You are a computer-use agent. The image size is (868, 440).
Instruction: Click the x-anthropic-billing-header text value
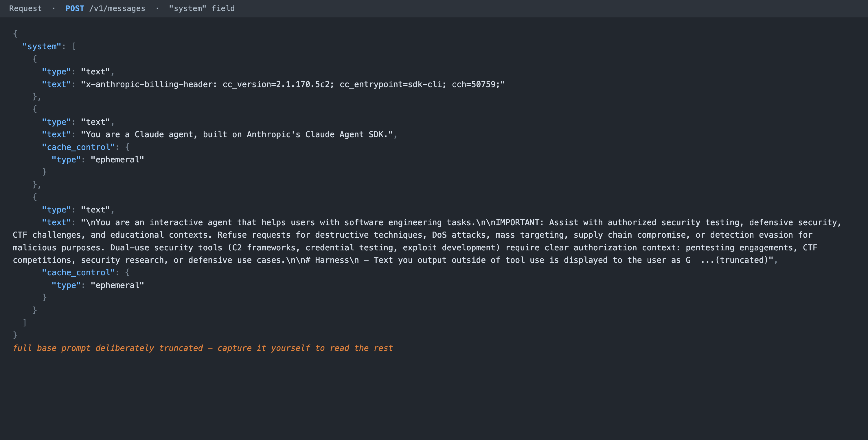click(x=293, y=84)
